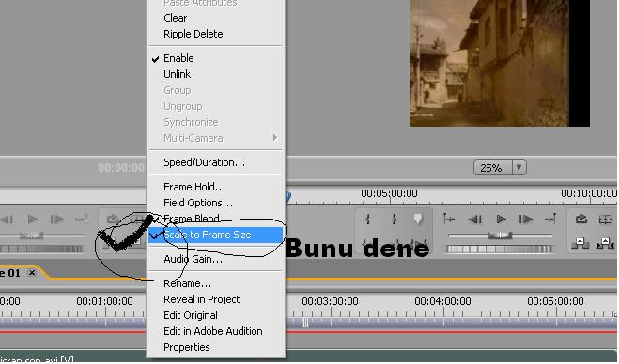
Task: Click the Source monitor timecode 00:00:00
Action: [x=121, y=168]
